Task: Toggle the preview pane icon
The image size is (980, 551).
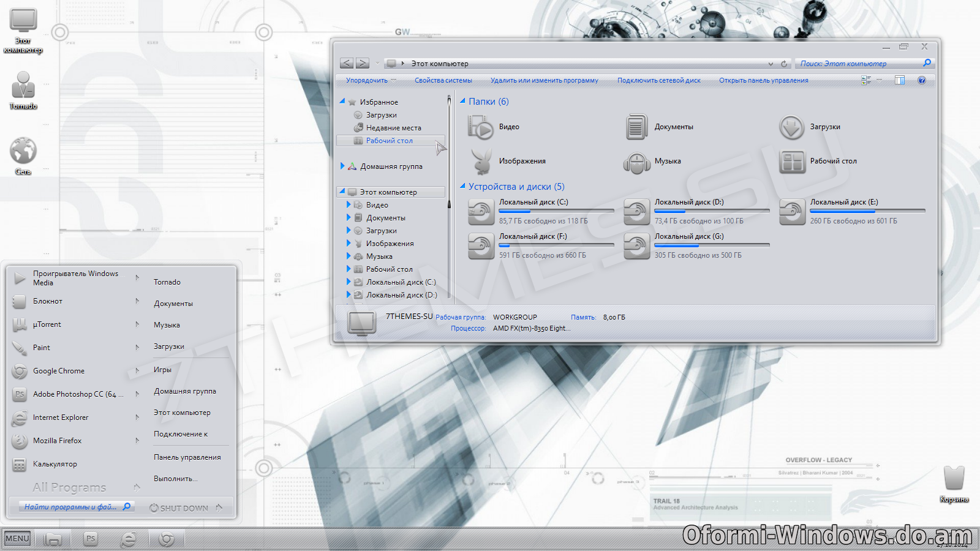Action: (x=899, y=80)
